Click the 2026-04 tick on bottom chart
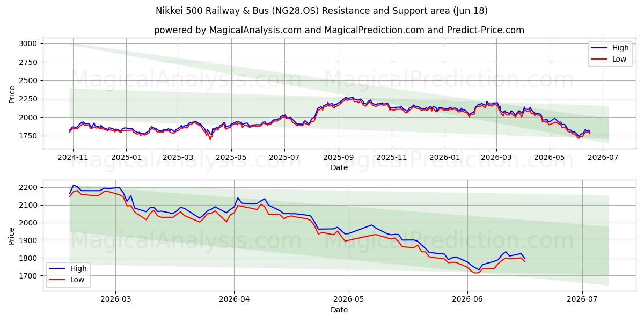 coord(235,299)
